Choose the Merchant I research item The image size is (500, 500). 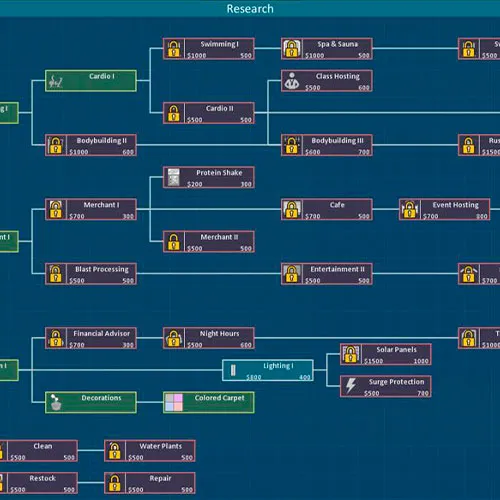point(91,209)
